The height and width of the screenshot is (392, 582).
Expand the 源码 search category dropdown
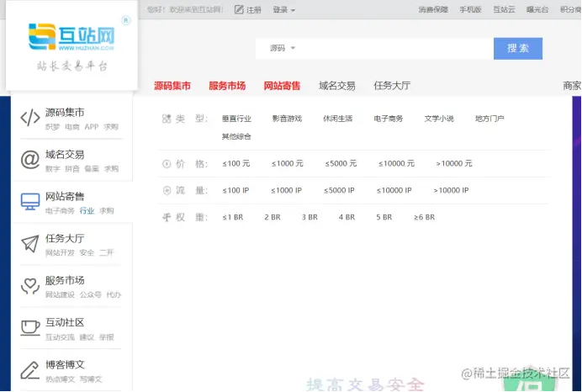[x=282, y=48]
